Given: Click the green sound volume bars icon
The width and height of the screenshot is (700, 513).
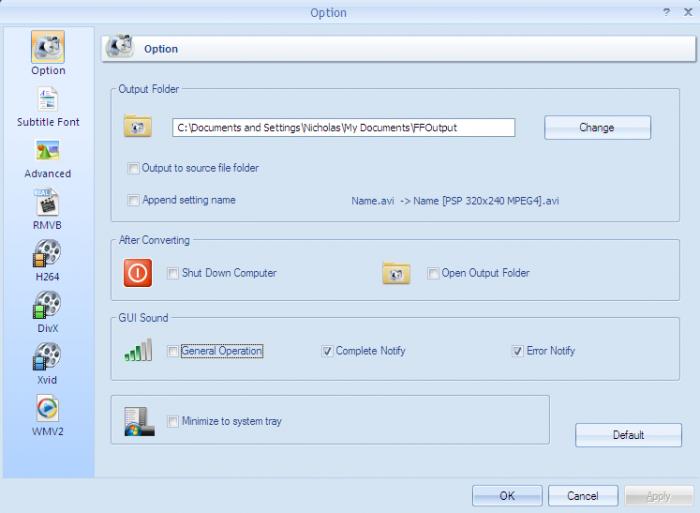Looking at the screenshot, I should click(x=138, y=350).
